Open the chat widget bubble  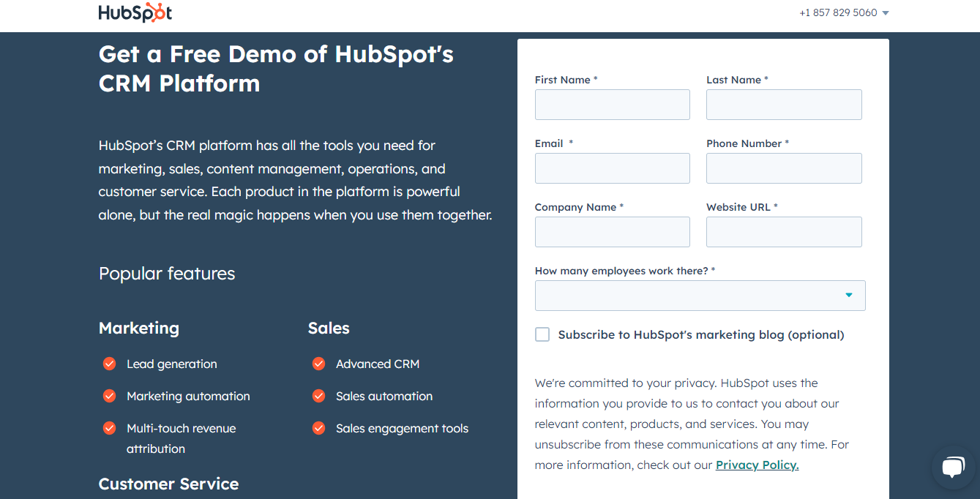tap(954, 468)
